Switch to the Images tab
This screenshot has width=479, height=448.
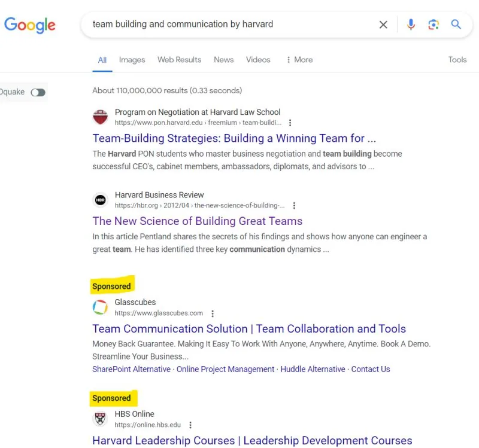point(132,60)
